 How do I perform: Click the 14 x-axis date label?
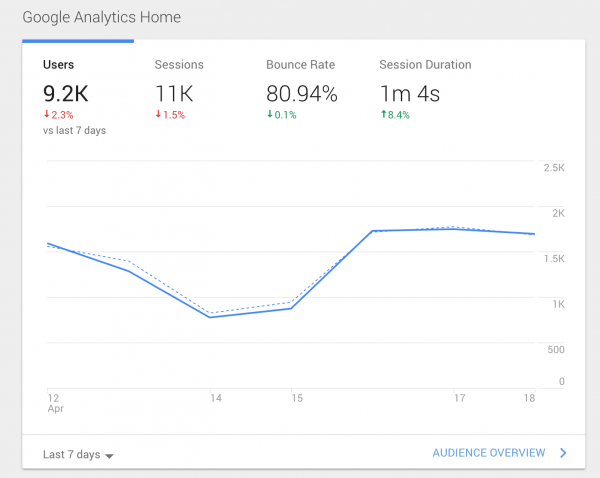pos(216,398)
